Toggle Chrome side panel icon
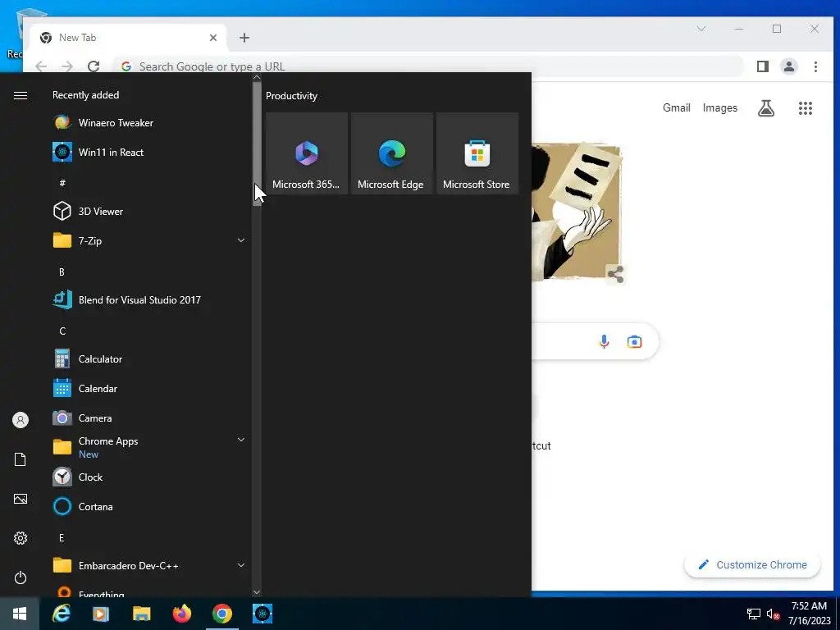Image resolution: width=840 pixels, height=630 pixels. [762, 66]
